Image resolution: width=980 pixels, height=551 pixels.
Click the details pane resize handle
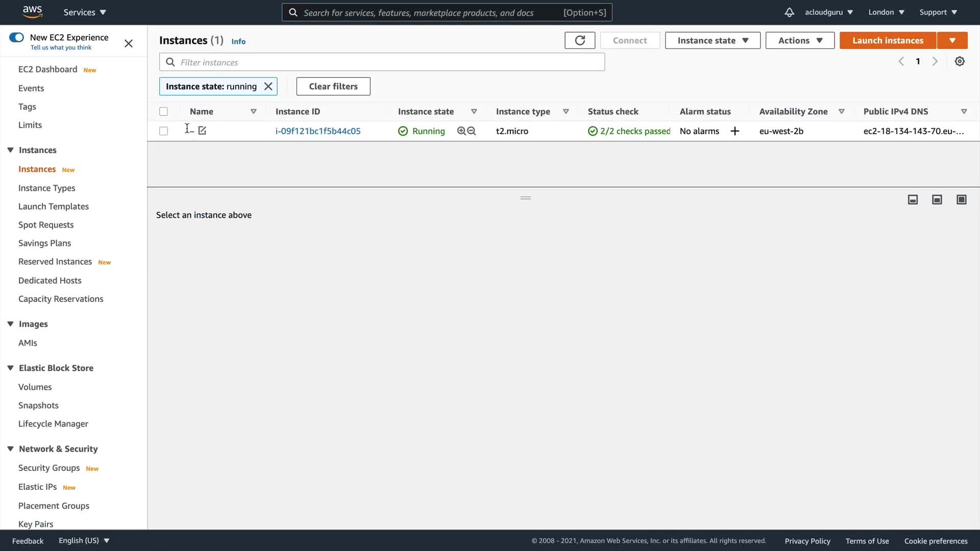pyautogui.click(x=526, y=198)
